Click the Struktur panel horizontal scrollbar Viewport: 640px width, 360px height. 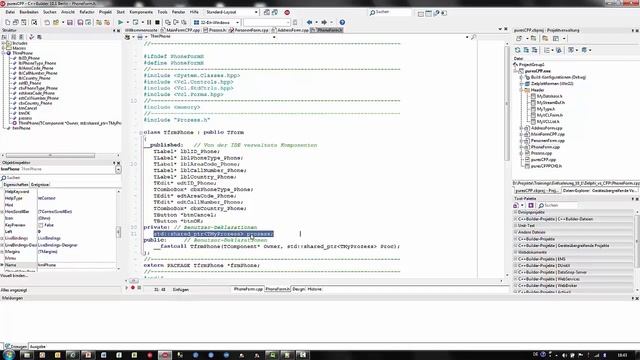click(x=50, y=156)
